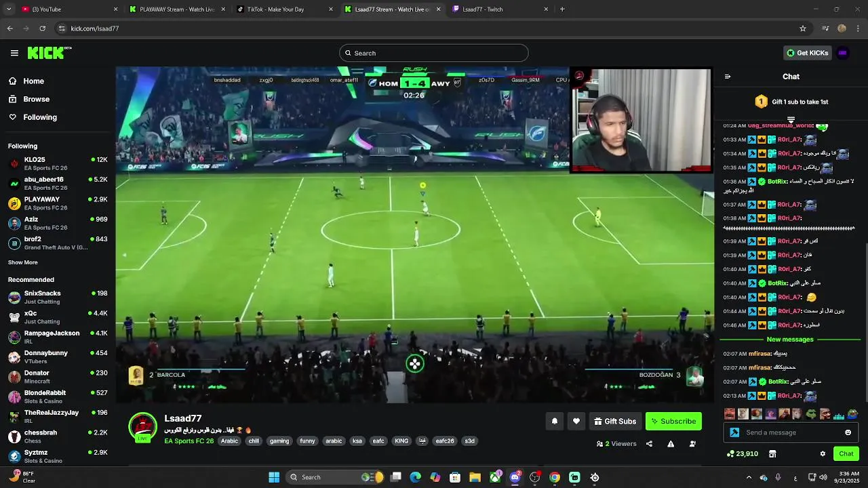The height and width of the screenshot is (488, 868).
Task: Click the 2 Viewers count
Action: pyautogui.click(x=616, y=444)
